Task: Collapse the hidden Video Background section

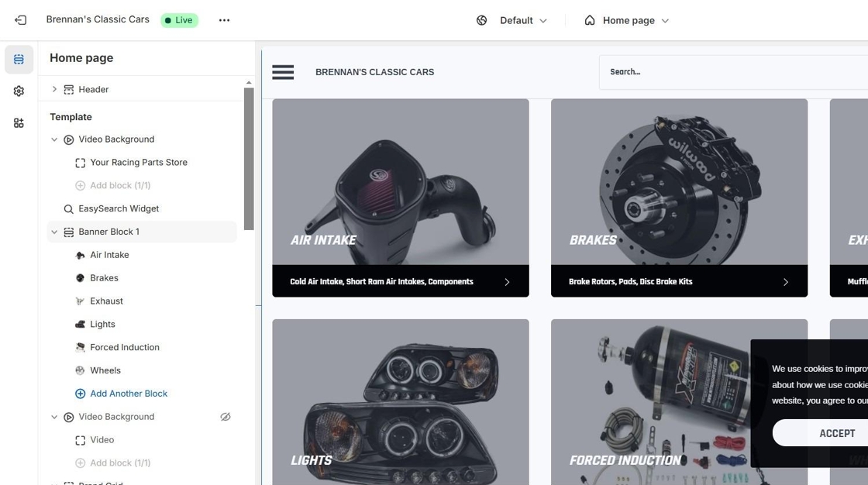Action: 54,417
